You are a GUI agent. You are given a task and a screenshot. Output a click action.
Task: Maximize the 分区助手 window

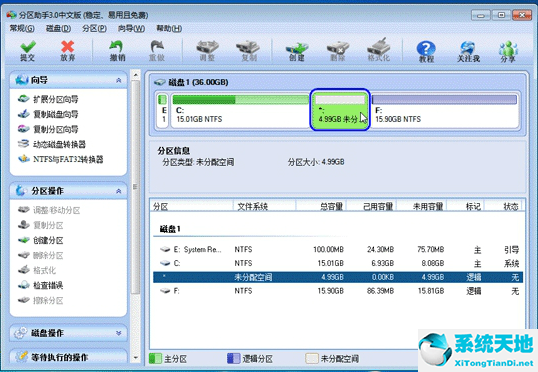[x=501, y=15]
